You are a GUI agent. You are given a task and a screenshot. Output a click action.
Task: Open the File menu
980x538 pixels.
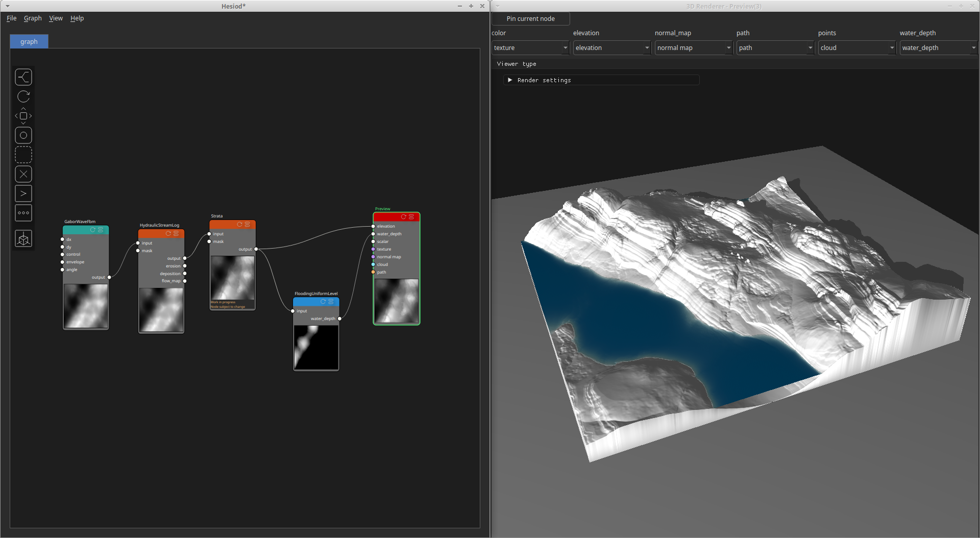11,18
